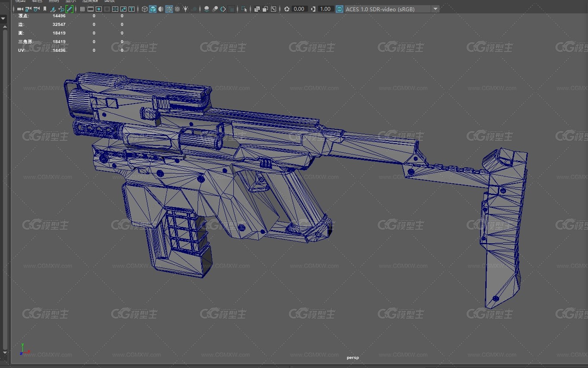The image size is (588, 368).
Task: Click triangle count 18419 in 三角形 row
Action: pyautogui.click(x=59, y=42)
